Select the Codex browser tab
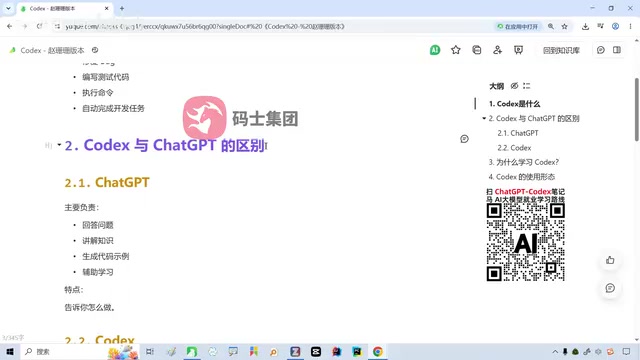The width and height of the screenshot is (640, 360). tap(65, 8)
